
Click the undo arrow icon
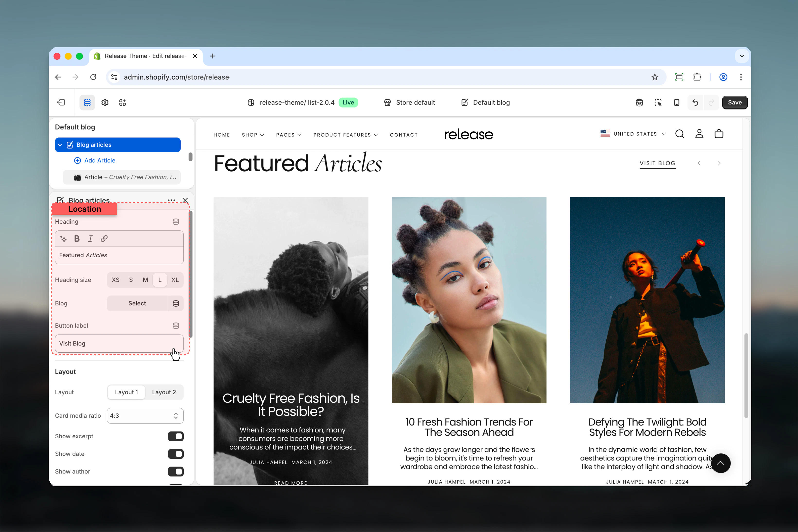(695, 102)
